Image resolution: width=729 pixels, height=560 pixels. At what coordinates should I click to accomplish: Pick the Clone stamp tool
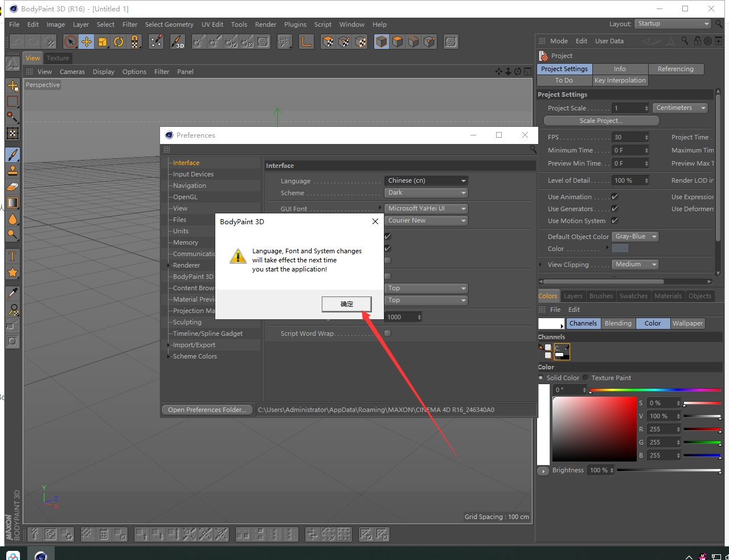(13, 171)
